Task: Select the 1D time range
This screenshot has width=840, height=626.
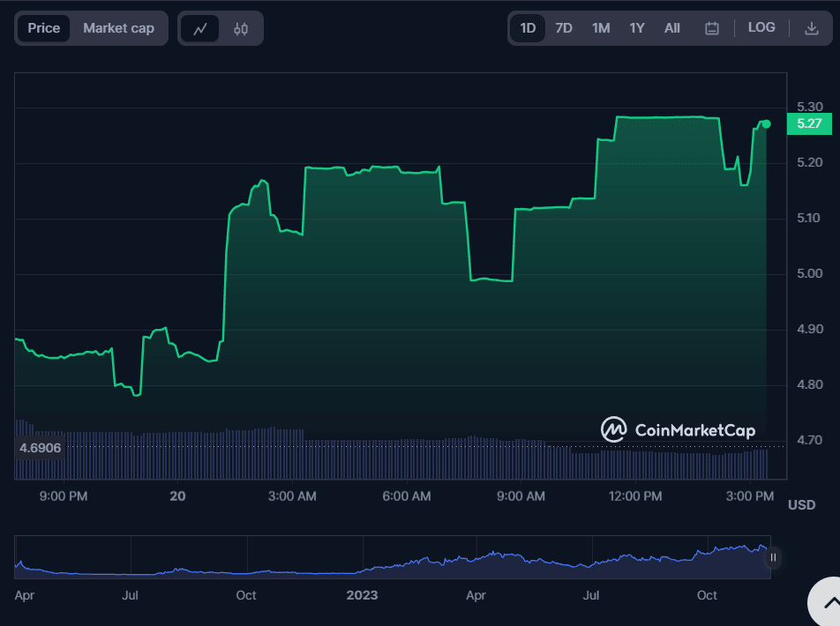Action: coord(528,28)
